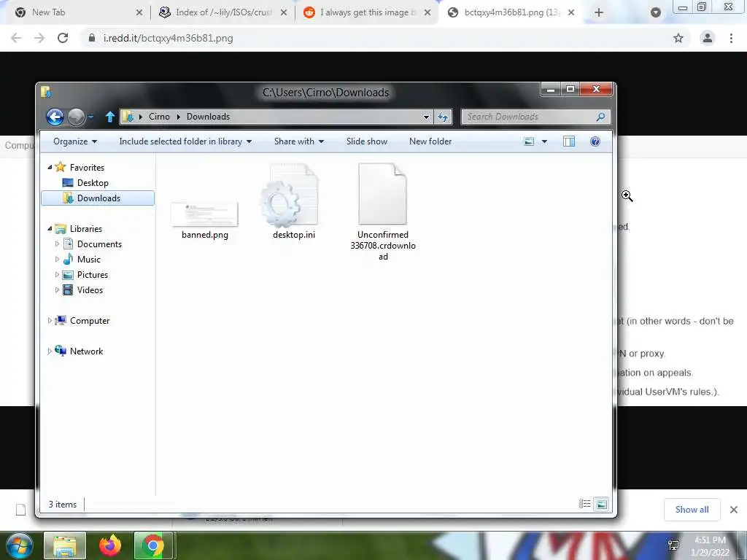
Task: Open Explorer help
Action: point(595,141)
